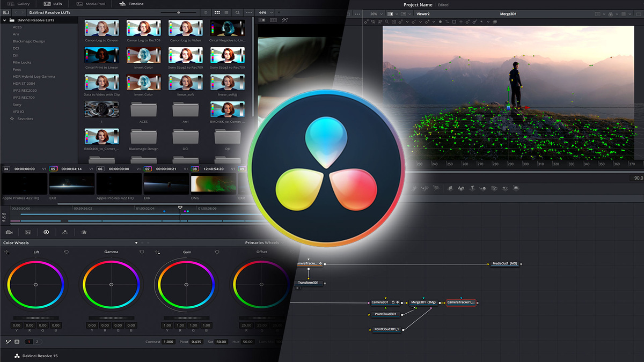644x362 pixels.
Task: Switch to the LUTs tab
Action: click(53, 4)
